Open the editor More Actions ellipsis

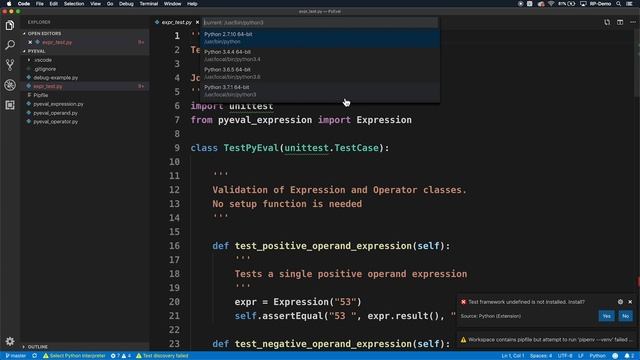pos(633,22)
